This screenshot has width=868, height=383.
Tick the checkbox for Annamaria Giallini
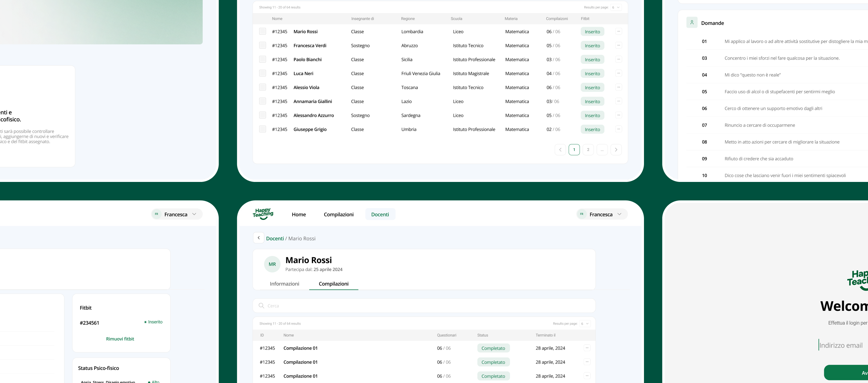click(x=263, y=101)
